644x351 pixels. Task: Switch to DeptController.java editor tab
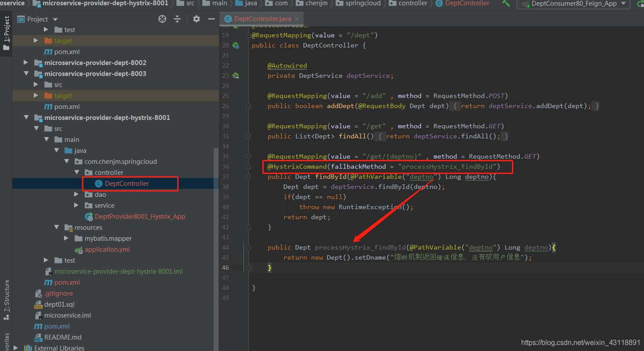262,19
